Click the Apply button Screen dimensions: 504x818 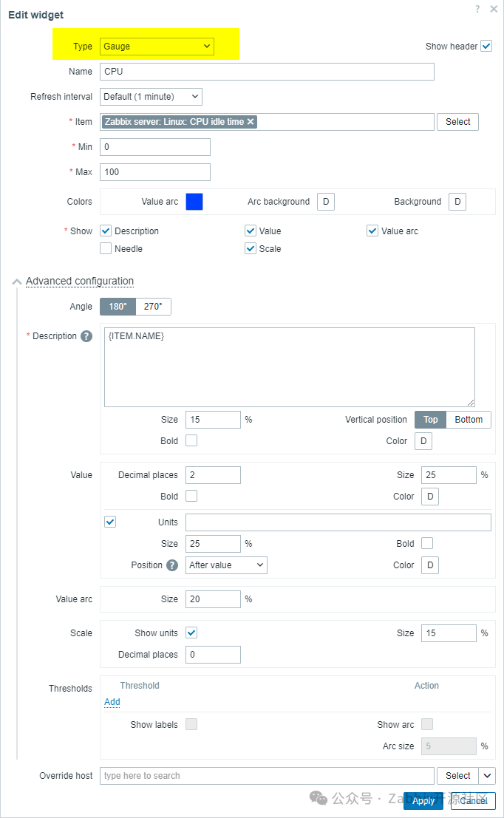pos(423,801)
